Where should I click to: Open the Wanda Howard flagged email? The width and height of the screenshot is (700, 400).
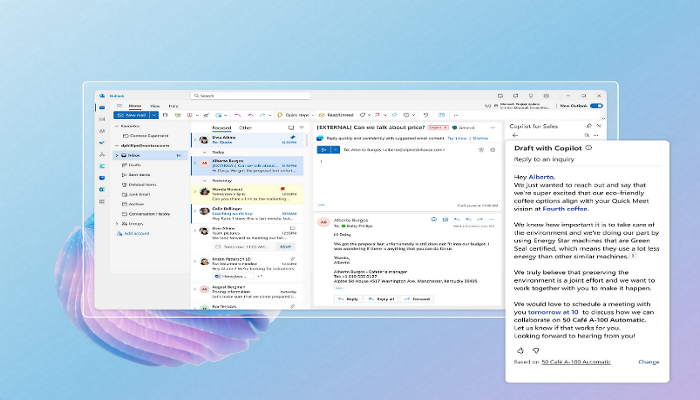tap(247, 194)
